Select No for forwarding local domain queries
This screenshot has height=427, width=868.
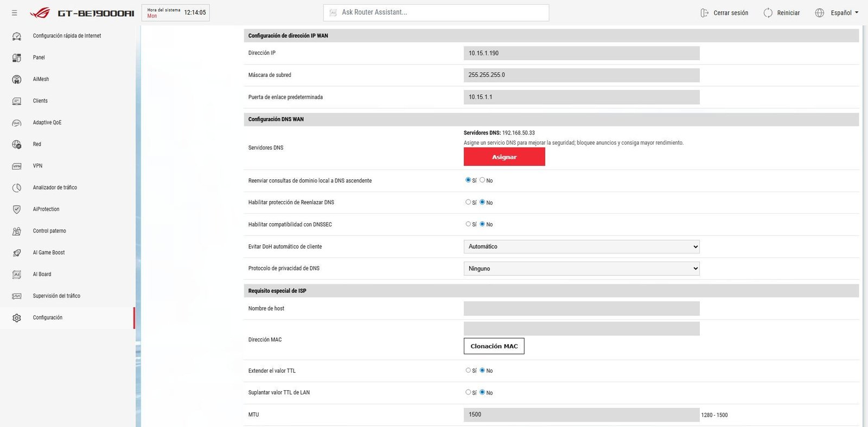tap(482, 180)
